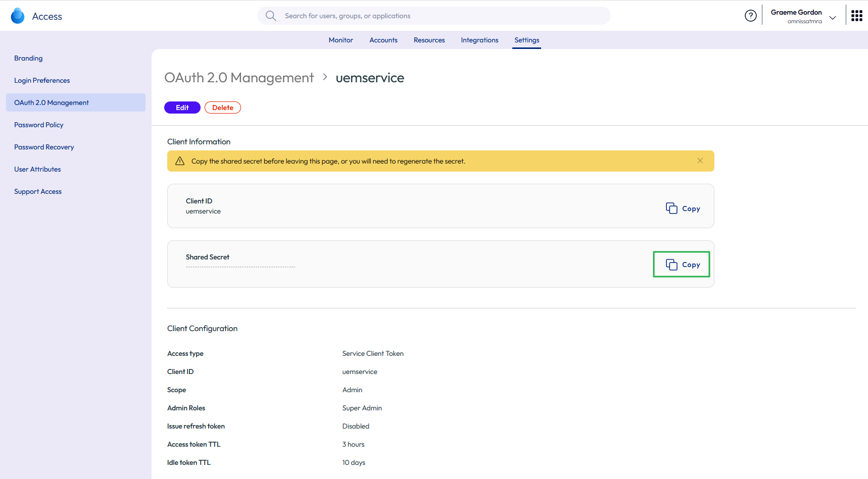868x479 pixels.
Task: Copy the Client ID using its copy icon
Action: [671, 208]
